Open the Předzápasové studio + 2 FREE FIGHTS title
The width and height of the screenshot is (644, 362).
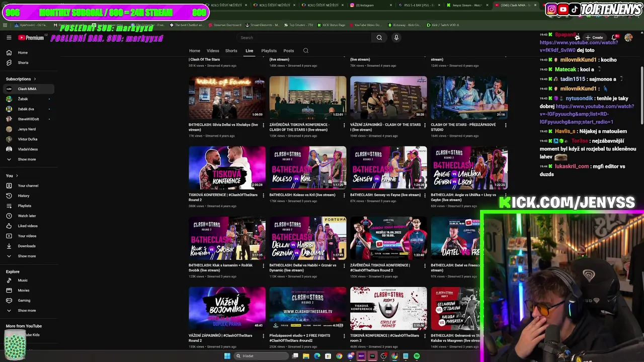point(301,338)
